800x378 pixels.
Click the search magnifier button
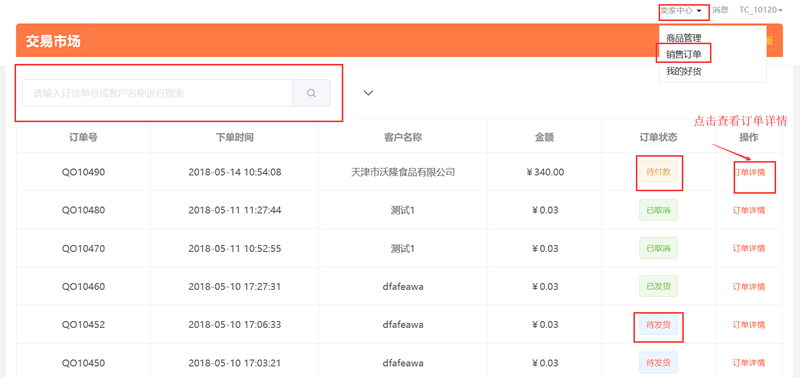(x=311, y=93)
